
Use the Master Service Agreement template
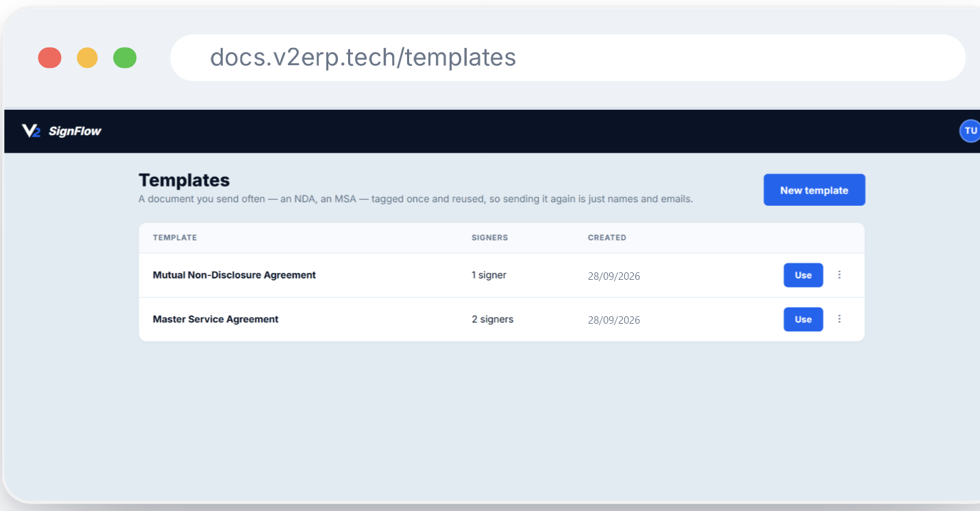click(x=803, y=319)
